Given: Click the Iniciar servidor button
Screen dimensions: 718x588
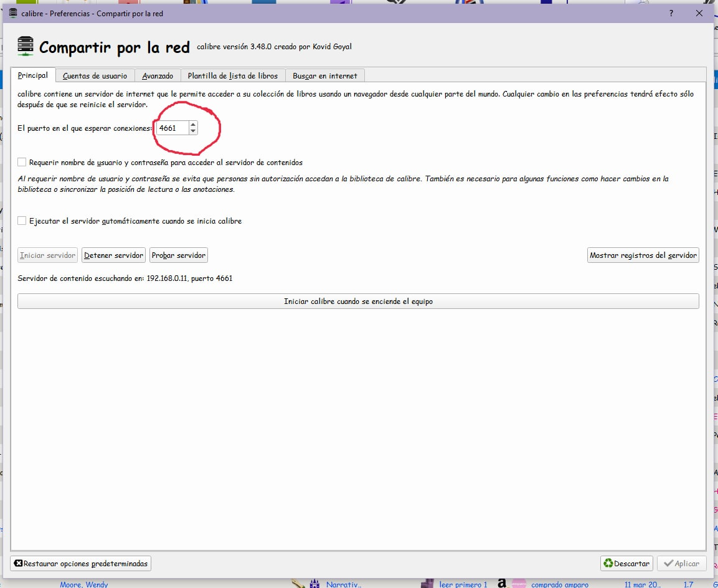Looking at the screenshot, I should point(47,255).
